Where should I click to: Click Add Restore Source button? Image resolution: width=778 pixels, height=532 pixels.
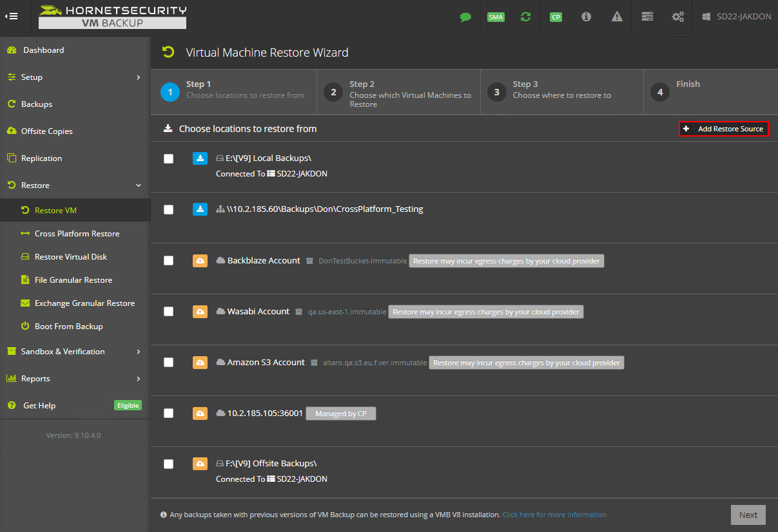pyautogui.click(x=724, y=129)
